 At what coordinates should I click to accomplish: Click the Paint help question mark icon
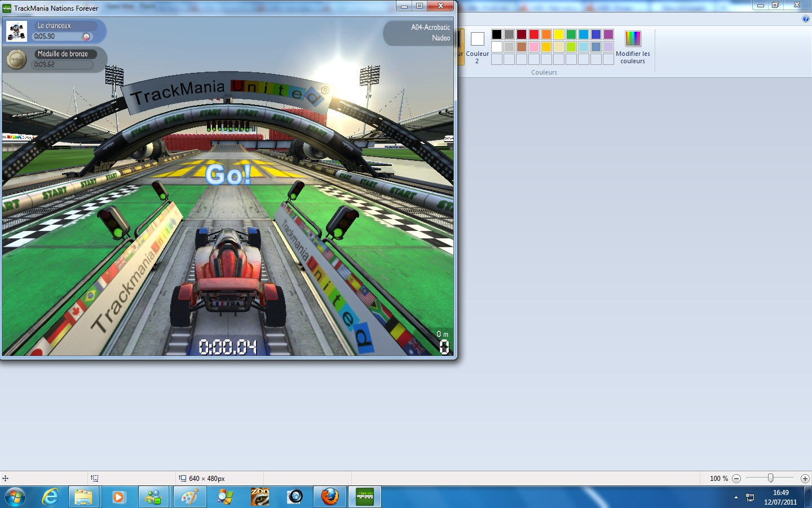coord(805,19)
